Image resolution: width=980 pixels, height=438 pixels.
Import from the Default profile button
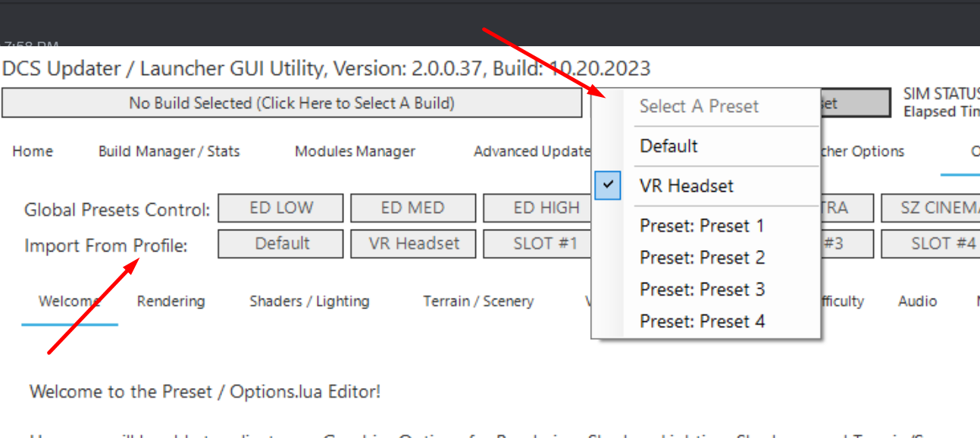point(281,244)
